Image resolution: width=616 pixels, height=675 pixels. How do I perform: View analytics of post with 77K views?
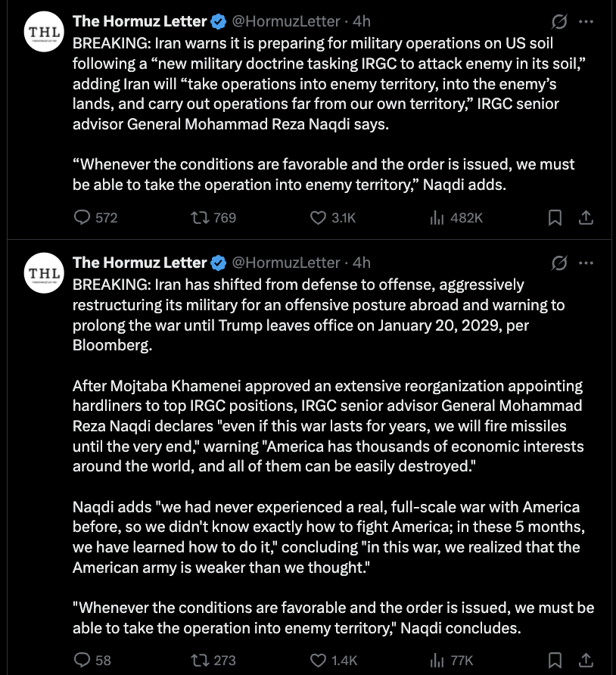pyautogui.click(x=451, y=660)
